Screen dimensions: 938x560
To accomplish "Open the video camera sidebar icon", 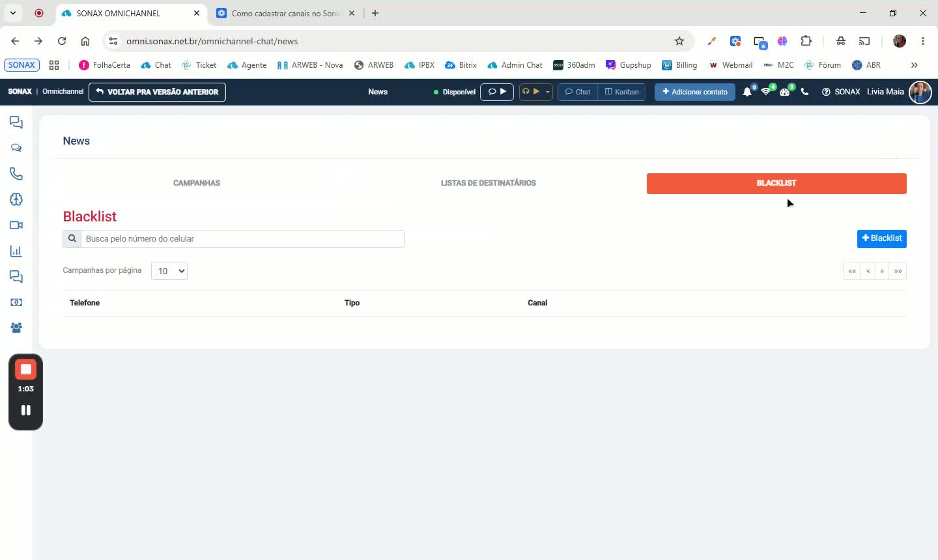I will 16,225.
